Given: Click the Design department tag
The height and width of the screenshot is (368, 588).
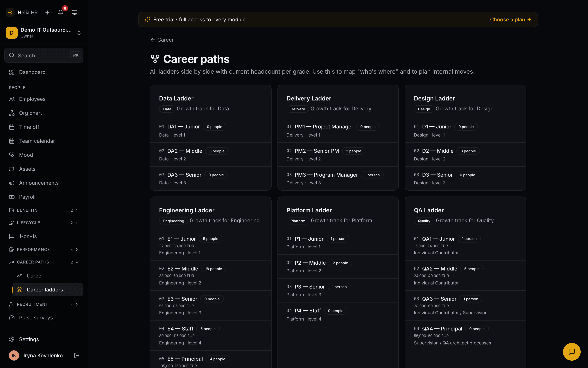Looking at the screenshot, I should pyautogui.click(x=424, y=109).
